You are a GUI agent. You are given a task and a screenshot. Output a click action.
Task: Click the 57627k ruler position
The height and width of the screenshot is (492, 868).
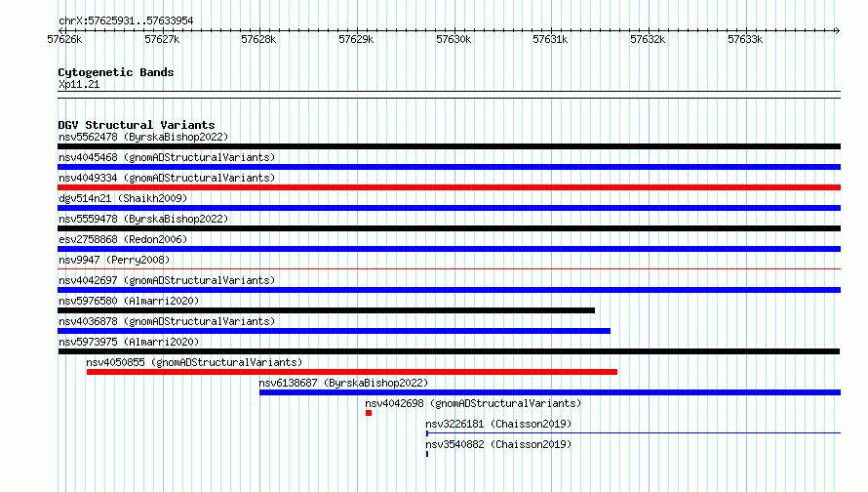pyautogui.click(x=162, y=39)
